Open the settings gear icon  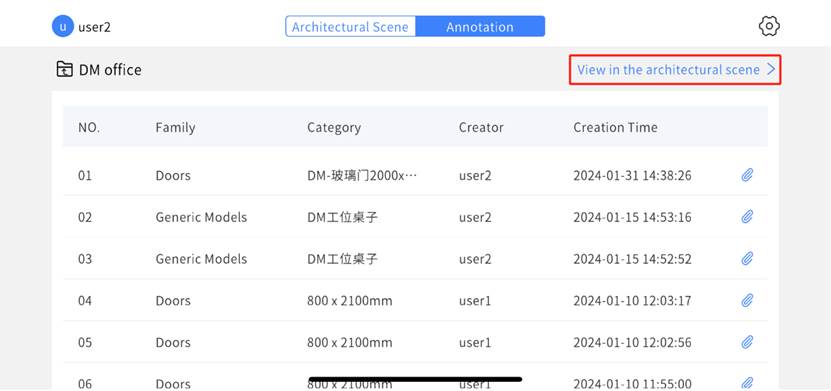(x=769, y=26)
